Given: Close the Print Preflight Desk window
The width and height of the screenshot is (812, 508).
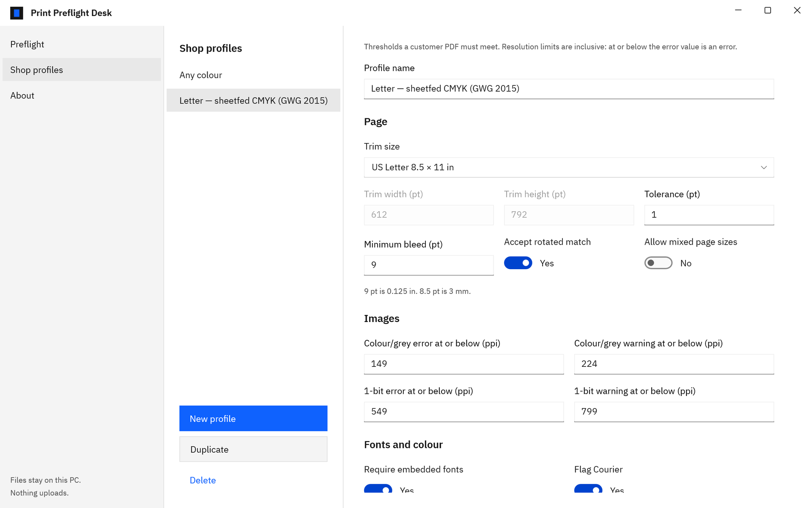Looking at the screenshot, I should [x=797, y=10].
